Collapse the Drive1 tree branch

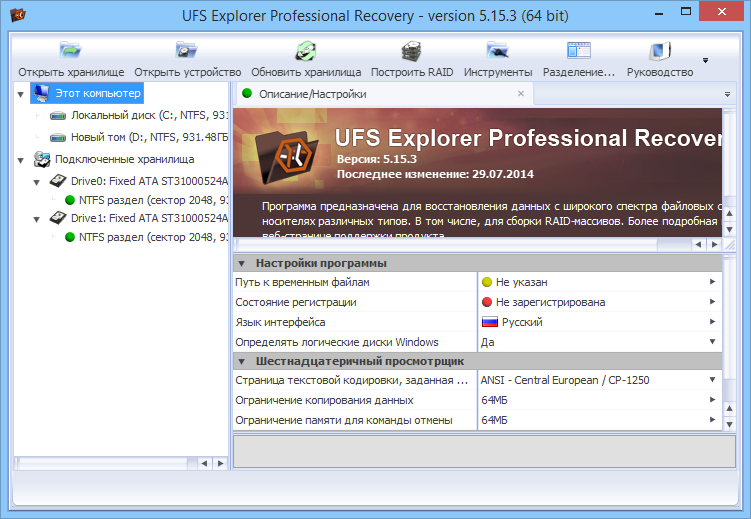click(36, 220)
